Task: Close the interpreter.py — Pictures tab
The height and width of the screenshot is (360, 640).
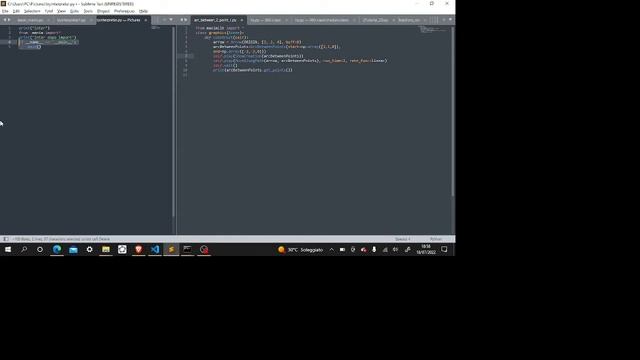Action: click(x=146, y=20)
